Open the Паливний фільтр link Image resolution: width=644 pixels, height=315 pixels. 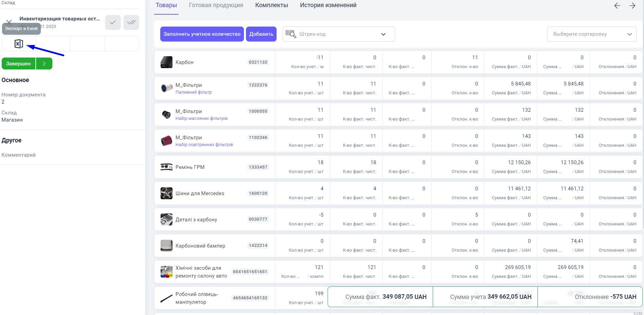tap(193, 92)
